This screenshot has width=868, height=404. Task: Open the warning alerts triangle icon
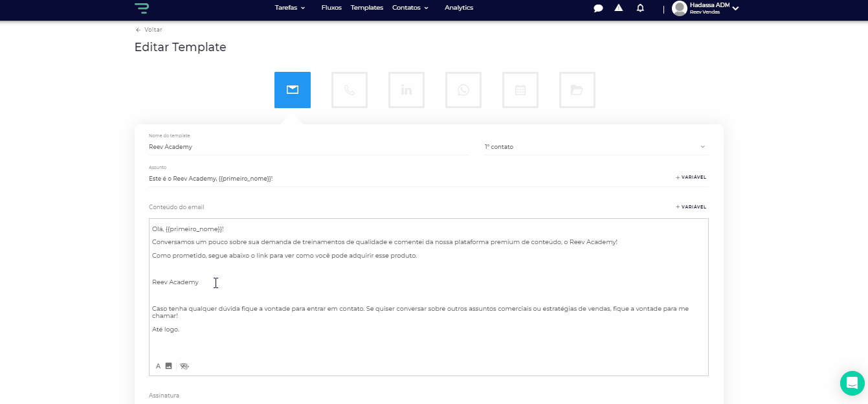619,8
